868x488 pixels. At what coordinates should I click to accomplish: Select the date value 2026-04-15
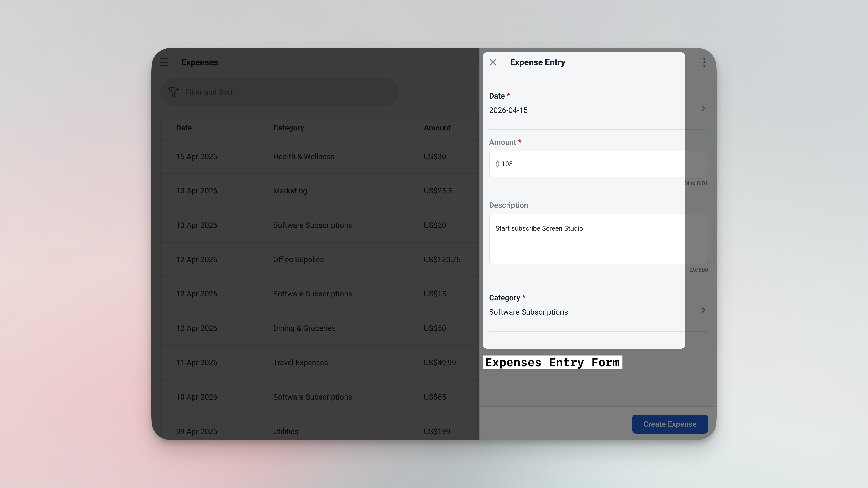click(508, 110)
